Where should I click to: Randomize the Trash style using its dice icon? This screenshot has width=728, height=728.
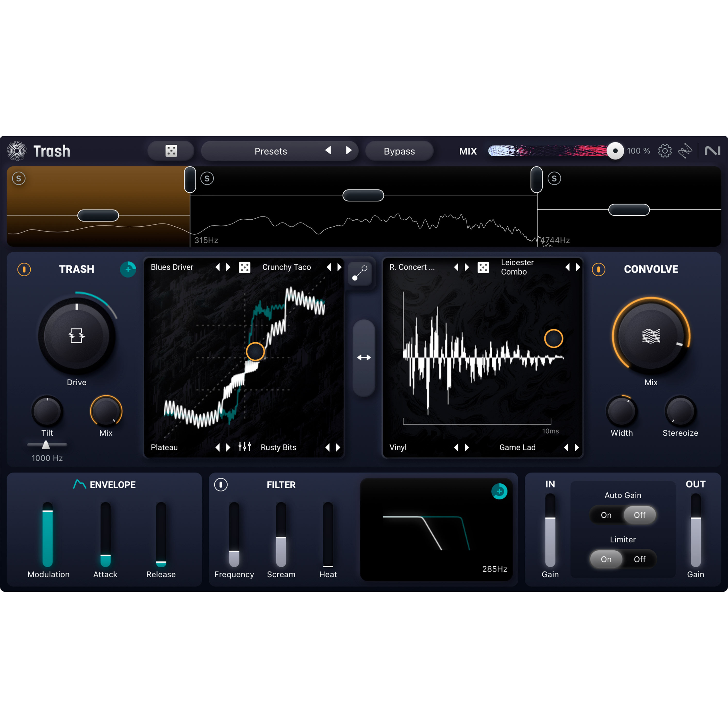point(245,267)
